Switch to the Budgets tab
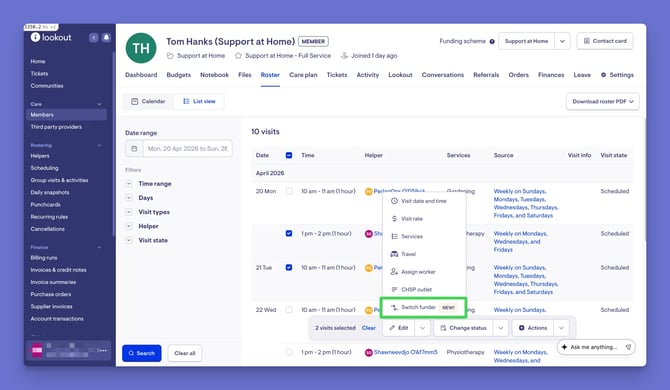Image resolution: width=670 pixels, height=390 pixels. coord(179,75)
